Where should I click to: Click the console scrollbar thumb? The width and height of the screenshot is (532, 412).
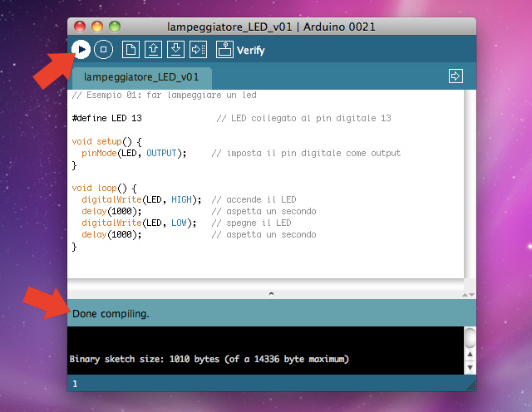coord(470,338)
